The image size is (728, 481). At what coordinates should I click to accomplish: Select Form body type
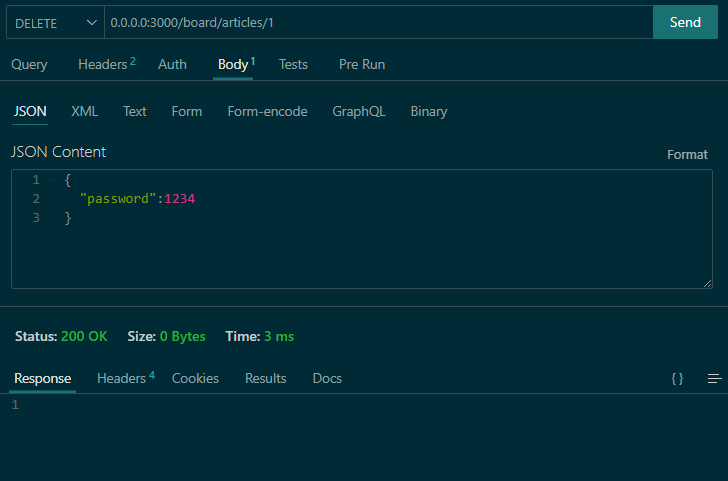pos(187,111)
